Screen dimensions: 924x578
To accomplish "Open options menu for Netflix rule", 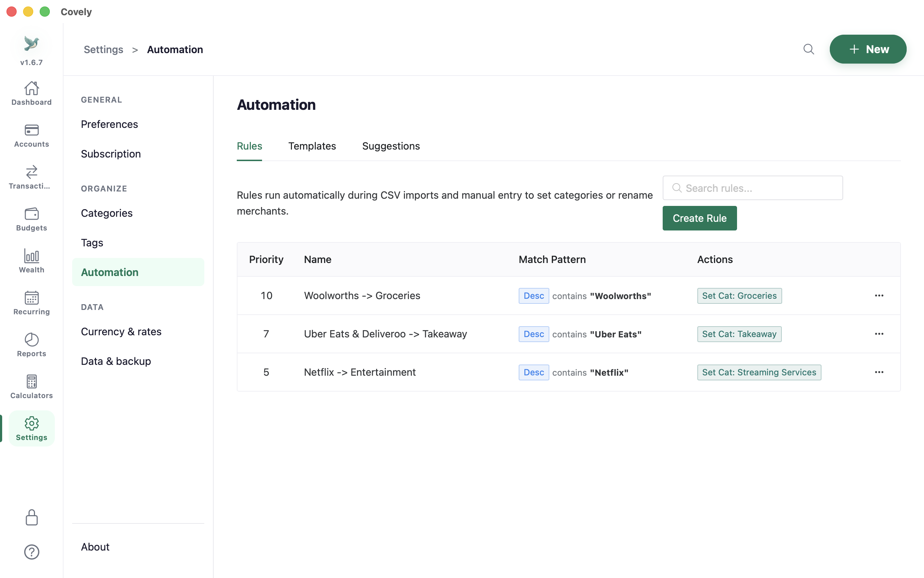I will (x=879, y=372).
